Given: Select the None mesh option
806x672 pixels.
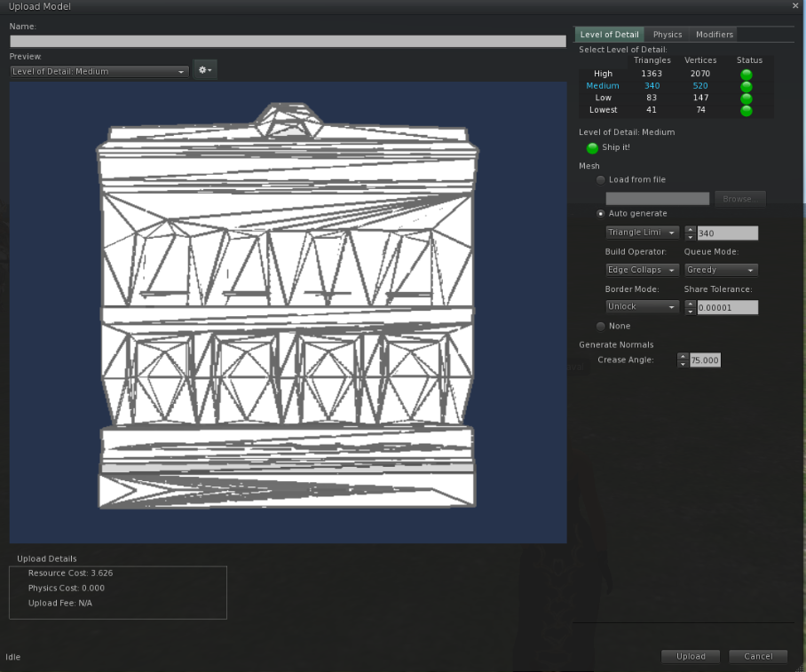Looking at the screenshot, I should [601, 327].
